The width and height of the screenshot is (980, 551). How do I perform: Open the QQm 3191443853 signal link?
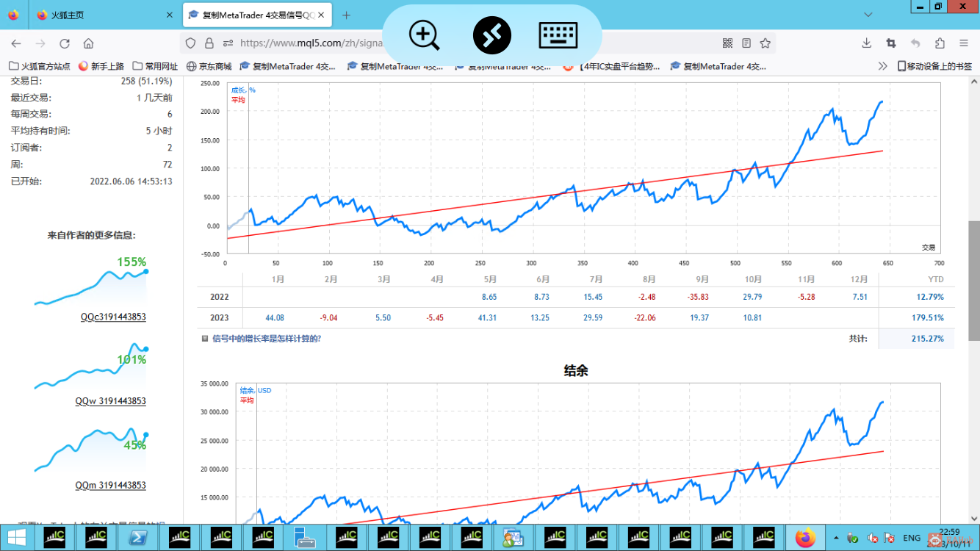[110, 486]
